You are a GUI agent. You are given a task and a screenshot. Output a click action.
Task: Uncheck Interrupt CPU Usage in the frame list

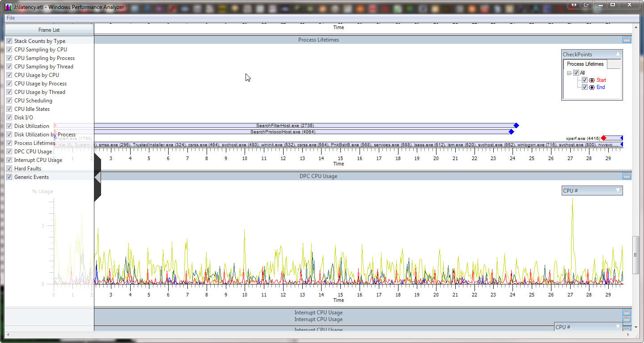click(x=9, y=160)
